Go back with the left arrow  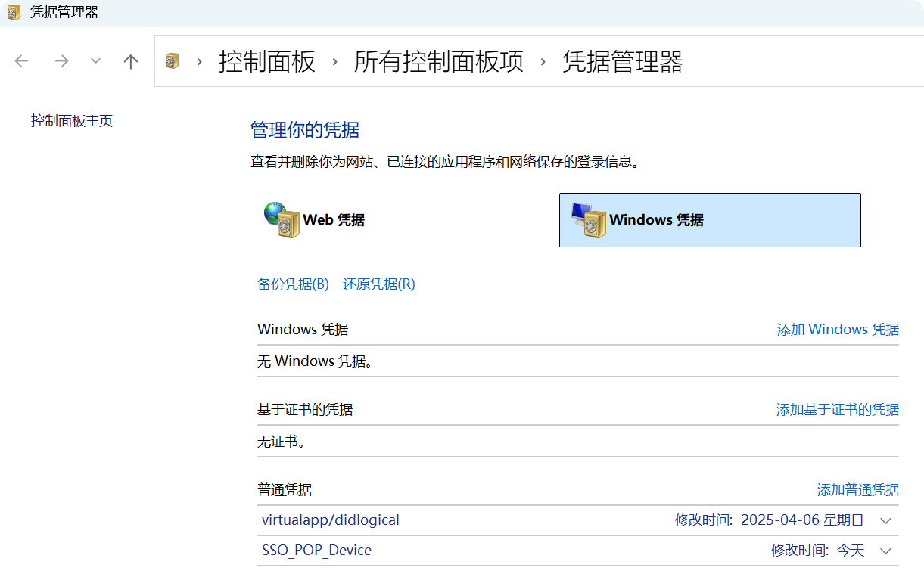point(22,61)
